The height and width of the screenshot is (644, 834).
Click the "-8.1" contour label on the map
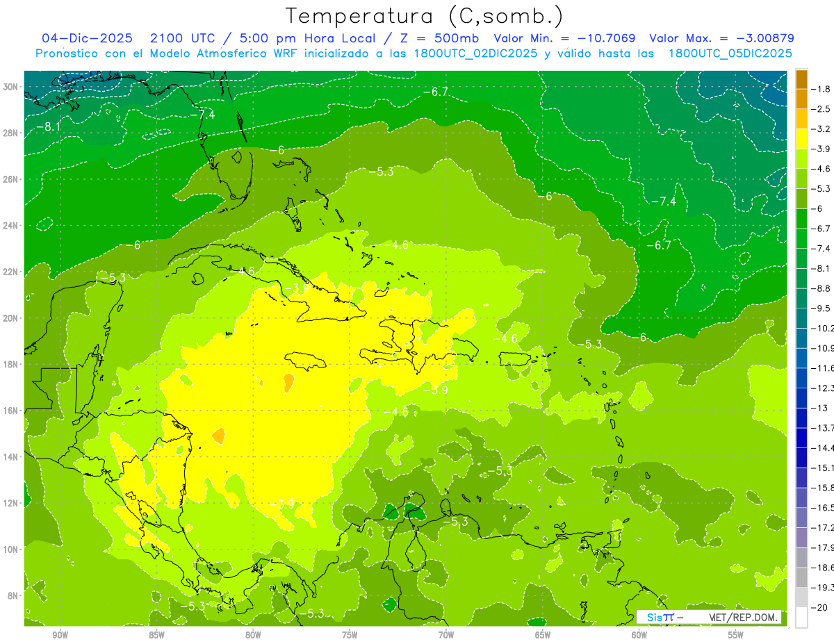click(49, 126)
